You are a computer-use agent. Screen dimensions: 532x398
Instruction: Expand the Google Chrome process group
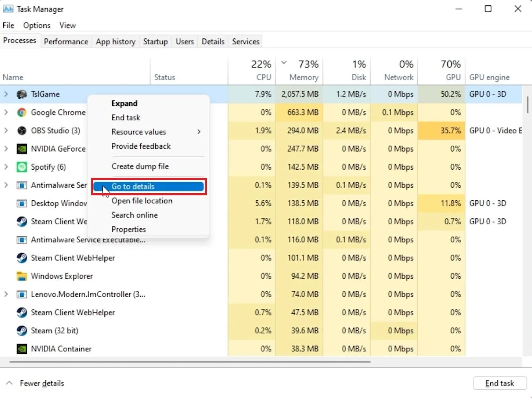(6, 112)
